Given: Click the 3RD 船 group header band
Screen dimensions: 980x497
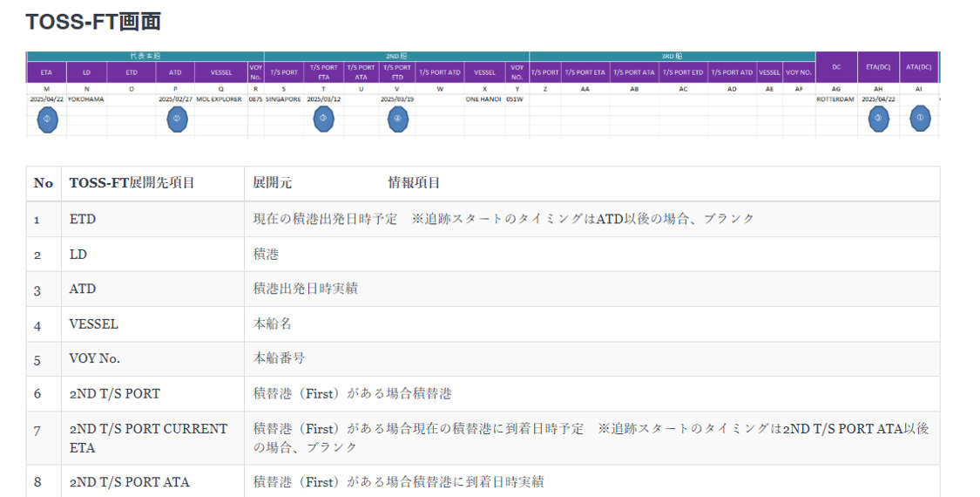Looking at the screenshot, I should click(x=671, y=56).
